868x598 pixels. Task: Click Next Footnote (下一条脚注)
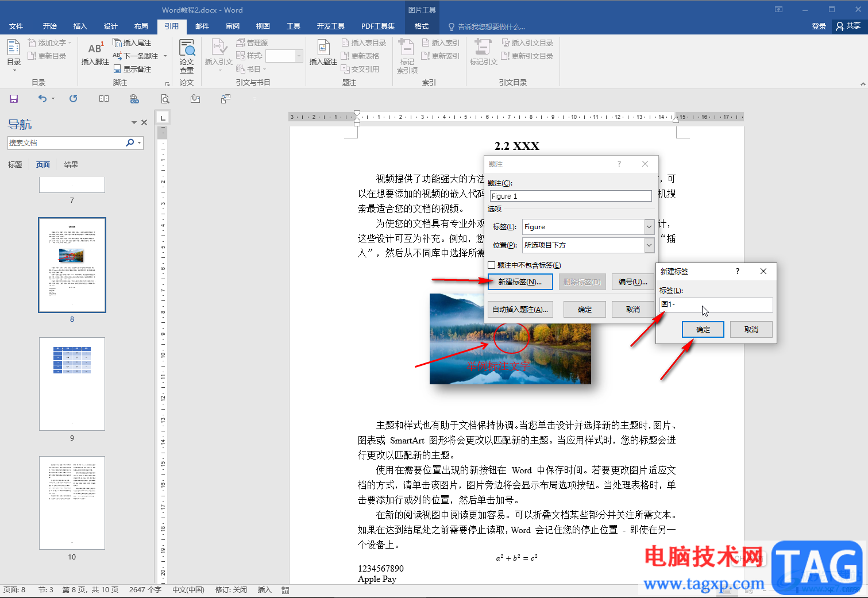[136, 56]
